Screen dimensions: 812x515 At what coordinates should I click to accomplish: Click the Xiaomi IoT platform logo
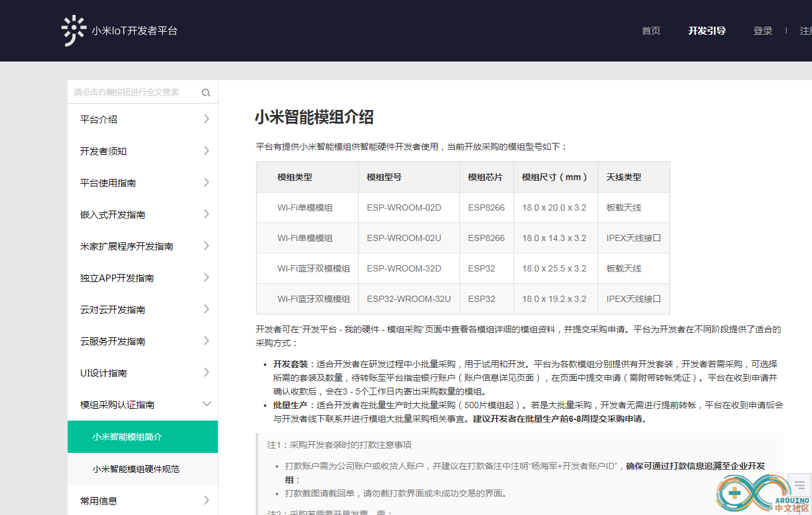pos(73,30)
